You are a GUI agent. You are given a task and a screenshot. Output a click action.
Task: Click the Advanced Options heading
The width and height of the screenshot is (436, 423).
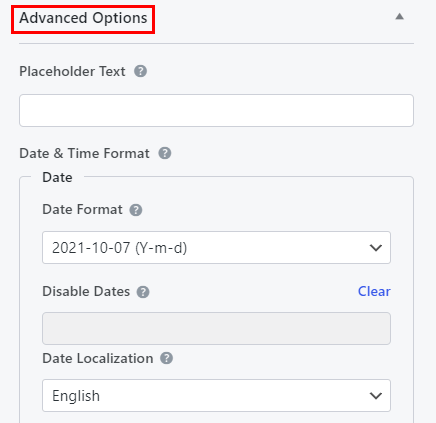pos(83,18)
